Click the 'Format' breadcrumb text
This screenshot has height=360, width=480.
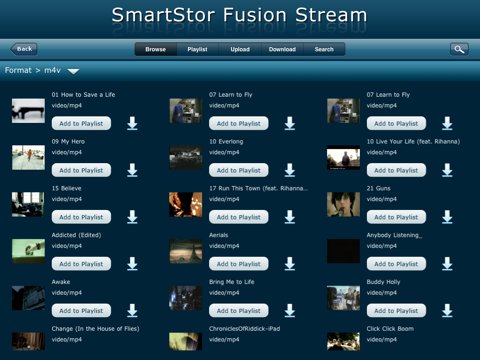tap(18, 70)
